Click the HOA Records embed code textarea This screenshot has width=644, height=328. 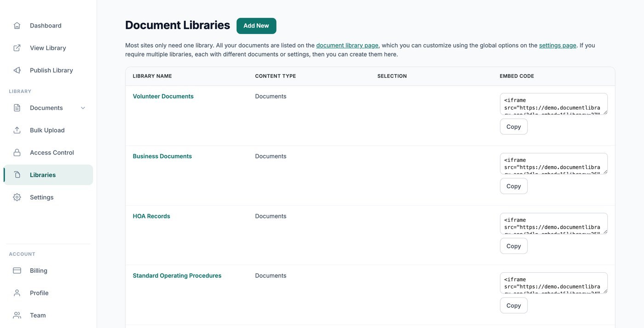tap(553, 224)
